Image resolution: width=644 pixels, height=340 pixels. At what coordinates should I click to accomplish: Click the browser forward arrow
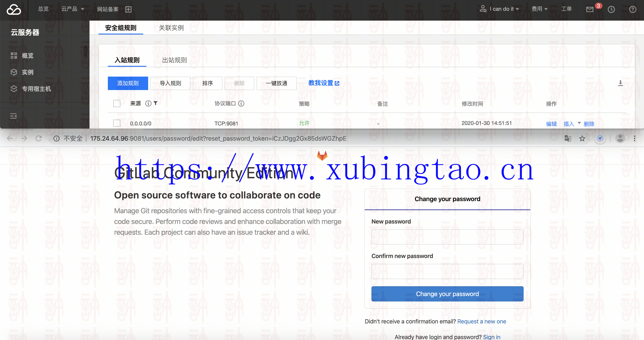24,138
